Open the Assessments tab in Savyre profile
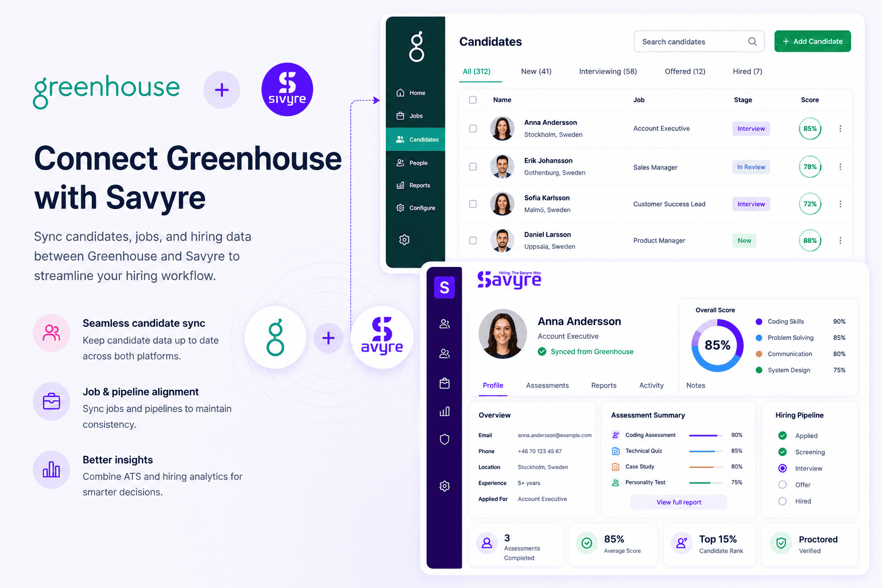Image resolution: width=882 pixels, height=588 pixels. click(x=547, y=385)
